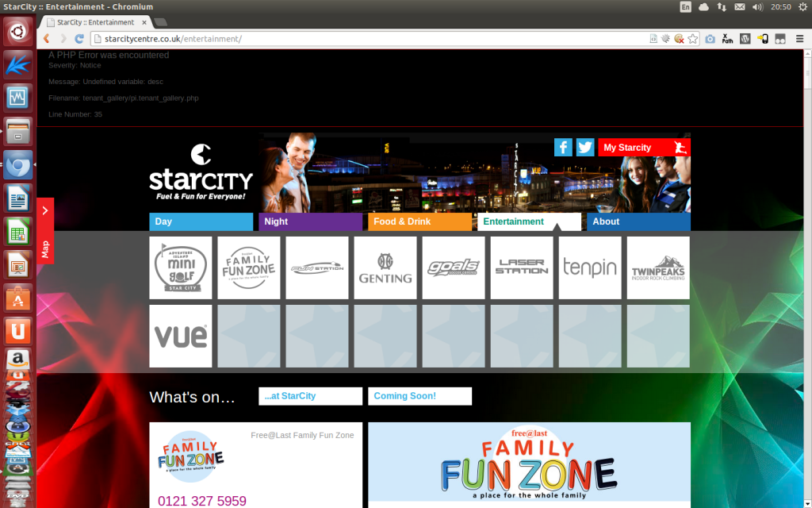Click the extension icon beside Chromium menu

click(780, 39)
